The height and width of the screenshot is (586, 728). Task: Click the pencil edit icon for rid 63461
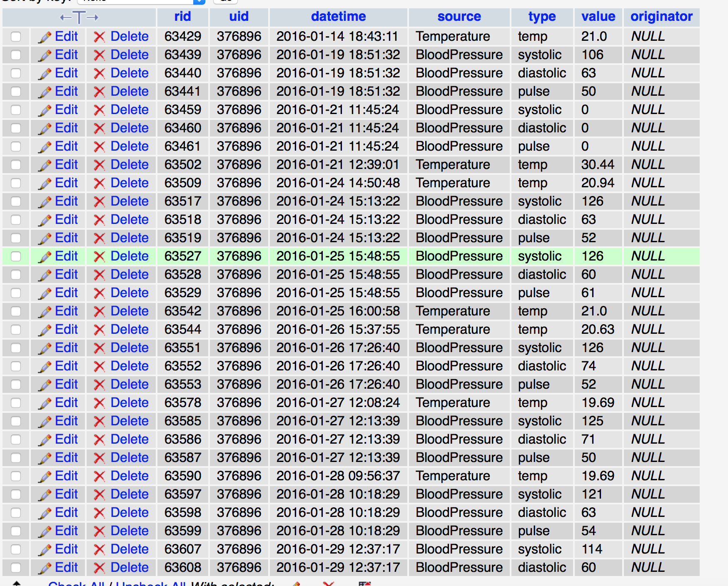45,147
